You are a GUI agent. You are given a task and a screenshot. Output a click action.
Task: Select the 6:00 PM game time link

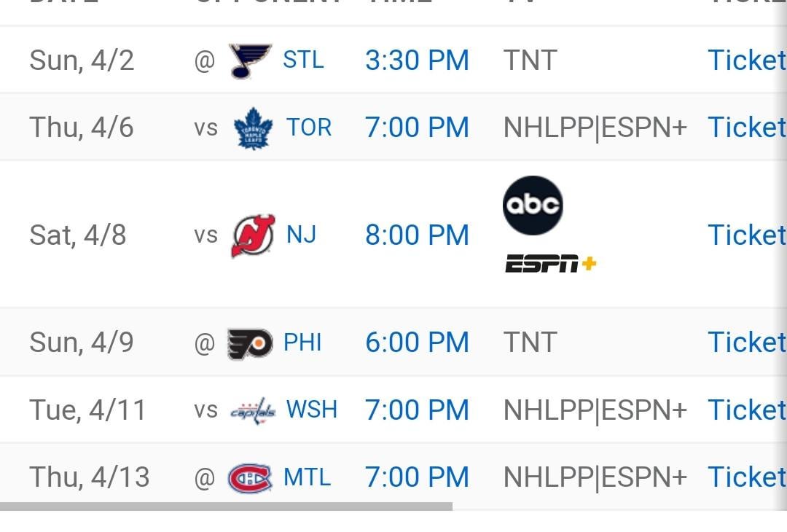click(x=417, y=343)
